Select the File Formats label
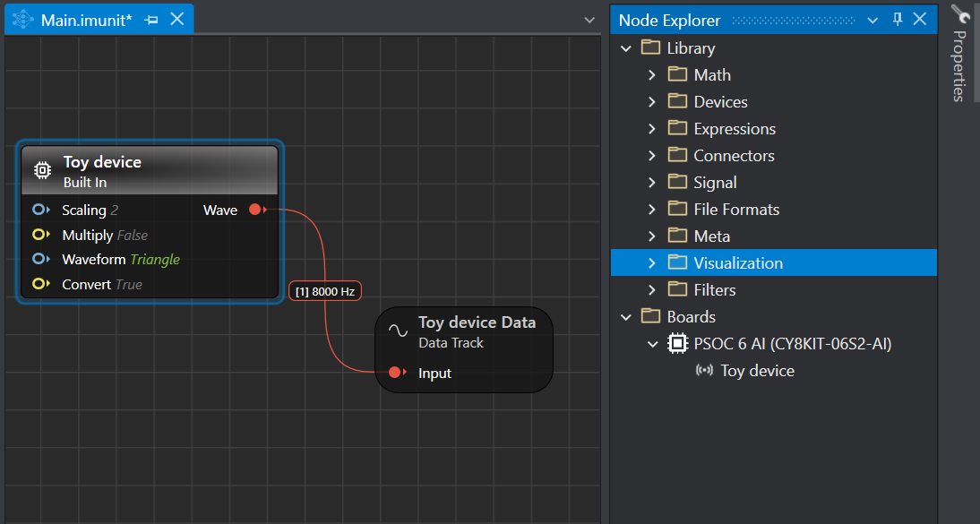This screenshot has height=524, width=980. tap(736, 210)
